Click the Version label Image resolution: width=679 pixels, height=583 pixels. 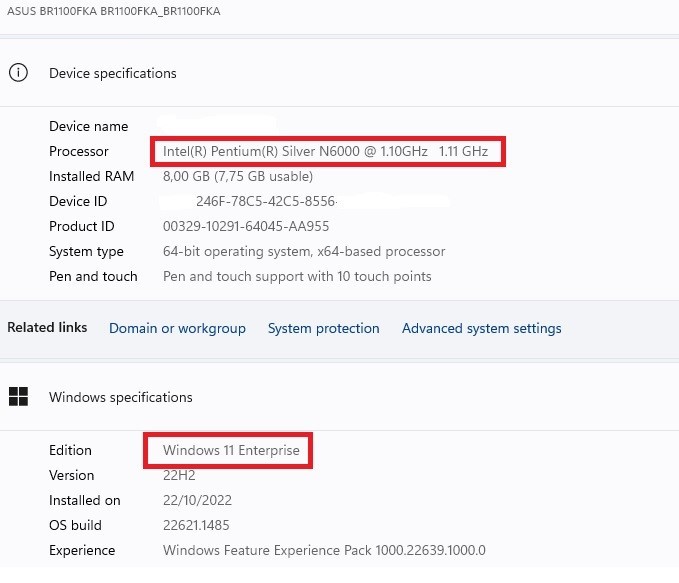[x=71, y=475]
